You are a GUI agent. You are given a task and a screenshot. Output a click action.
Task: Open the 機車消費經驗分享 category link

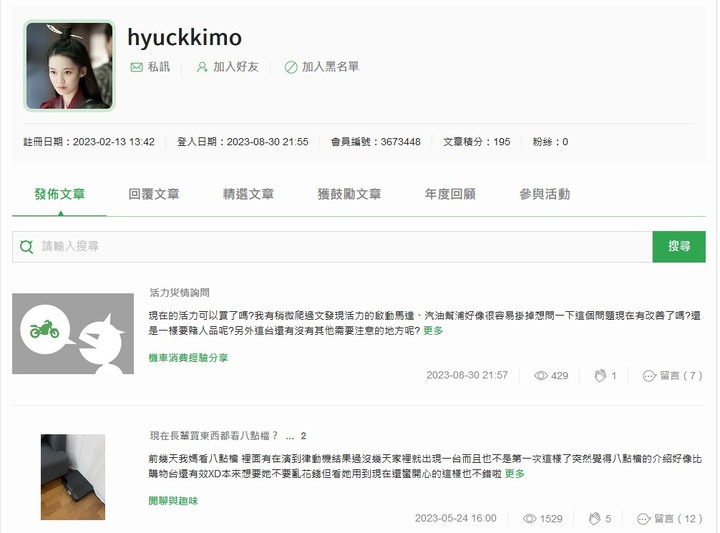click(188, 358)
